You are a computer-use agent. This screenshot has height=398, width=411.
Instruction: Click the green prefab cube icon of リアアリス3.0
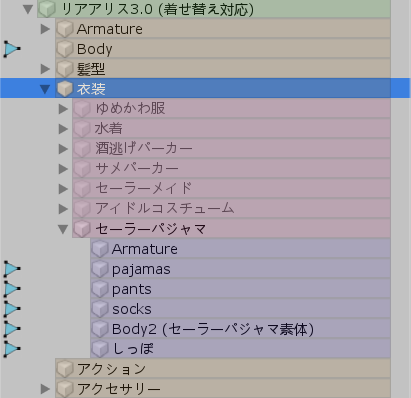(x=47, y=9)
